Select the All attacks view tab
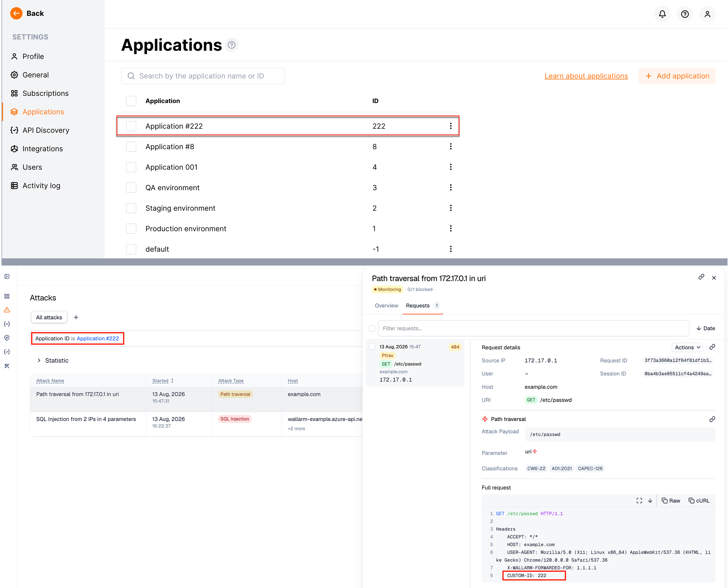 point(49,317)
